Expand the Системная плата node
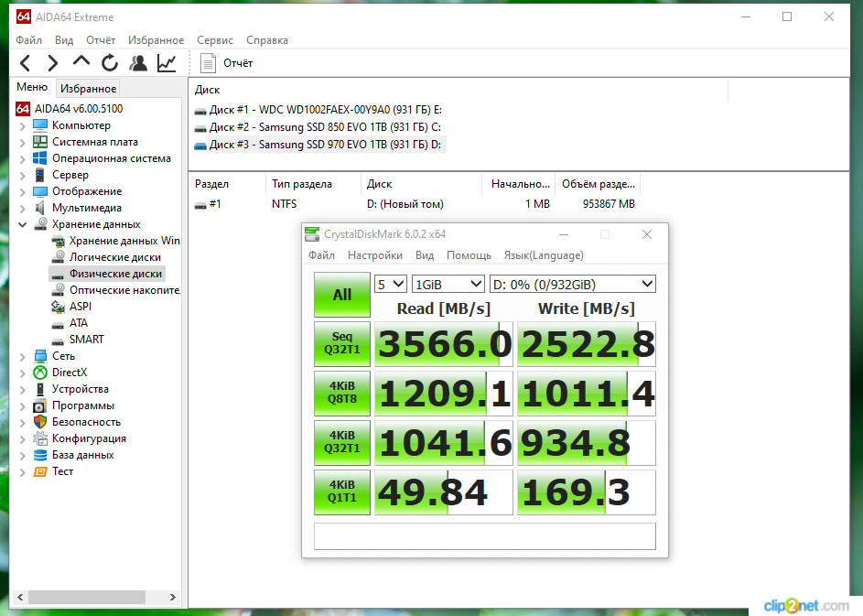The height and width of the screenshot is (616, 863). pos(22,143)
